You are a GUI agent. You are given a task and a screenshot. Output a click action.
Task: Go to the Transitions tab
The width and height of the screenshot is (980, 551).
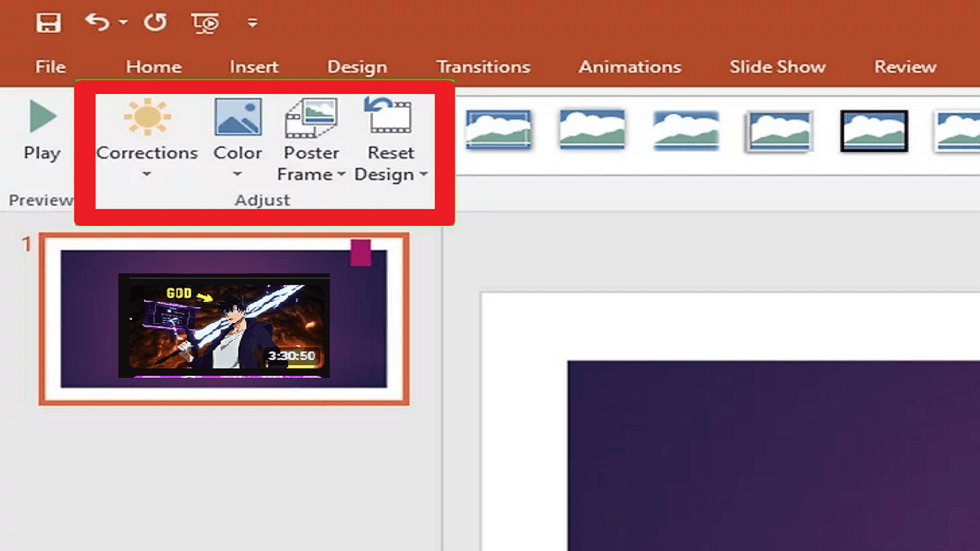pyautogui.click(x=484, y=67)
